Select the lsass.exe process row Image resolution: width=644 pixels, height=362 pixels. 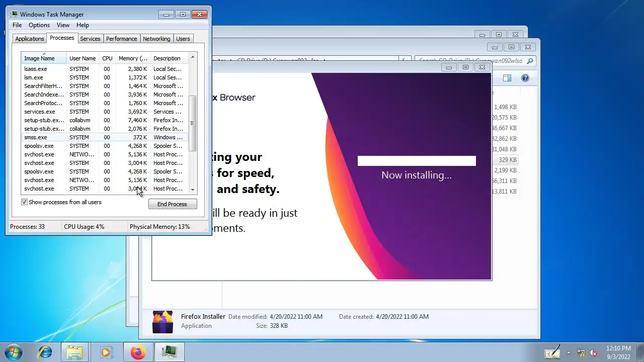pos(105,69)
